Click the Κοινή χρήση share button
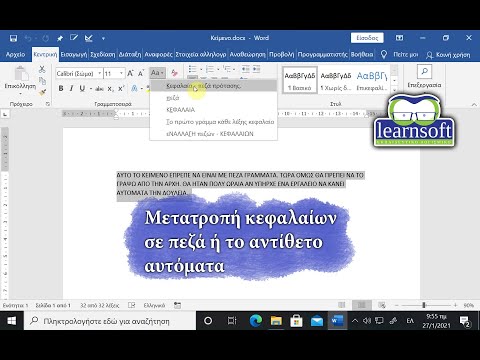The height and width of the screenshot is (360, 480). [449, 55]
